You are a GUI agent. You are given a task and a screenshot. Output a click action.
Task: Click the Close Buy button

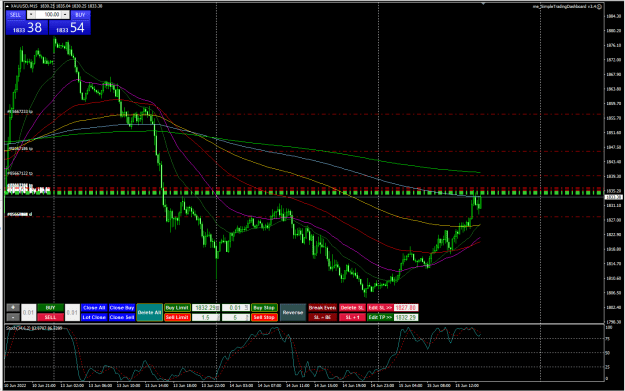(122, 308)
